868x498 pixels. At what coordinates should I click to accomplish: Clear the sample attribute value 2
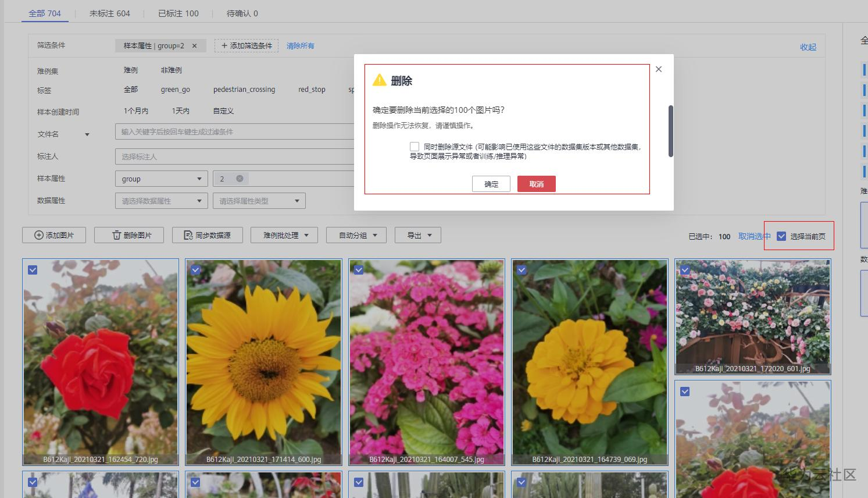click(239, 179)
